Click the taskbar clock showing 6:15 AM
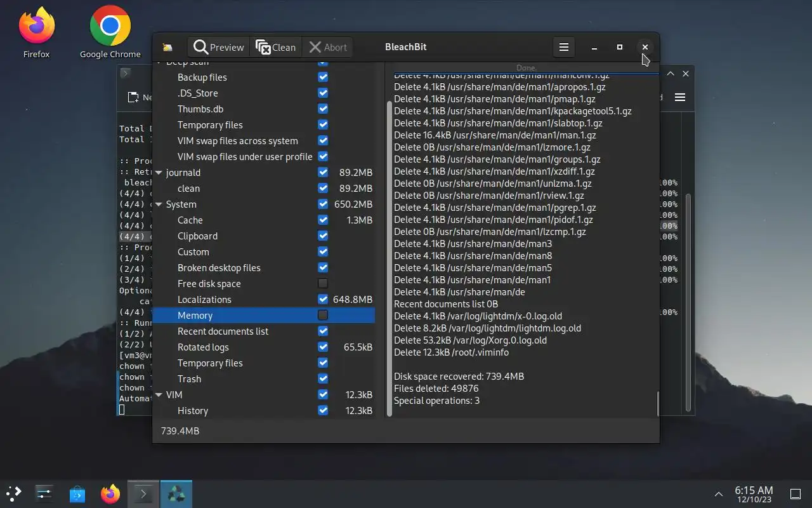The image size is (812, 508). (754, 494)
